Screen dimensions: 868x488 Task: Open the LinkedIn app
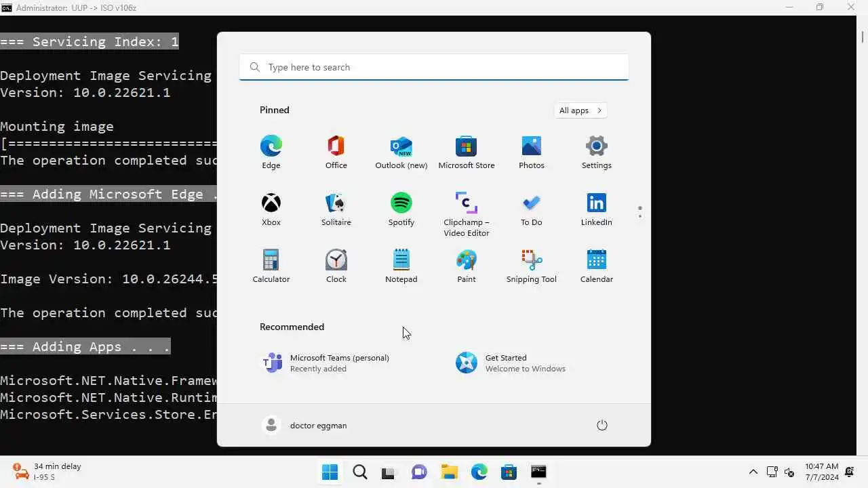tap(597, 209)
